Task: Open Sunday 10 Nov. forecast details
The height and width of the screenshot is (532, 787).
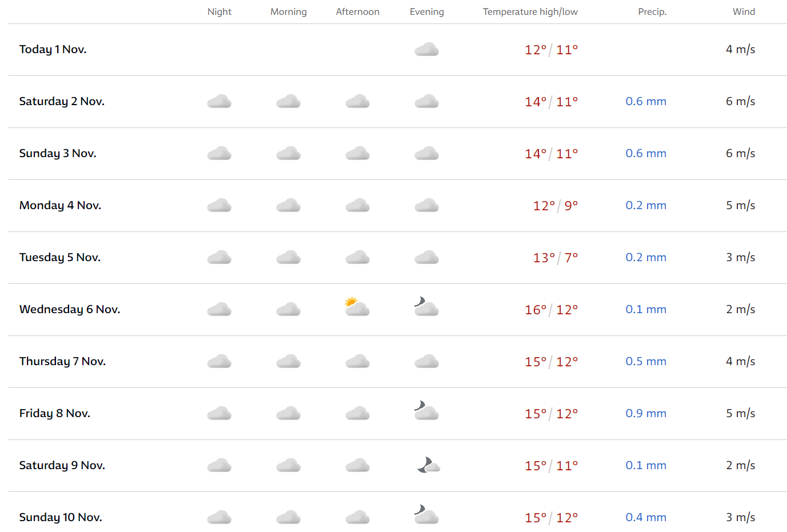Action: [61, 518]
